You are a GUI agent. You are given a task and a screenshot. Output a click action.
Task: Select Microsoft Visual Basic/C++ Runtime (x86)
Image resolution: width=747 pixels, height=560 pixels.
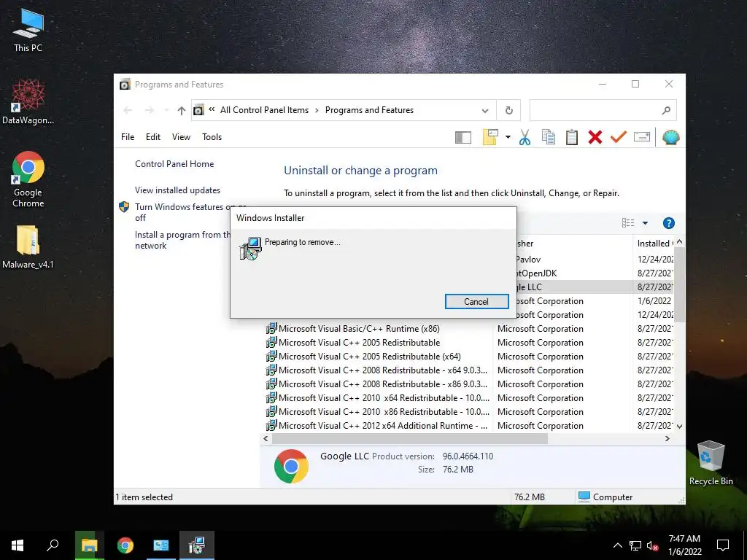pos(359,329)
